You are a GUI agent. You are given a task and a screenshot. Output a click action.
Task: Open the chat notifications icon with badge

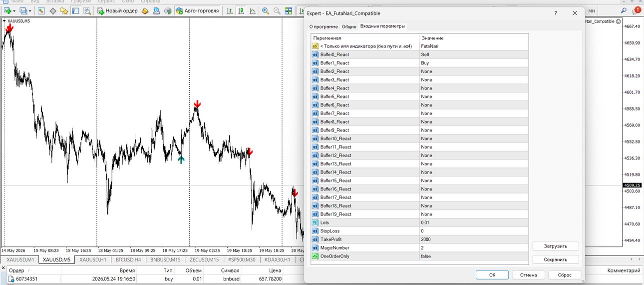tap(637, 10)
